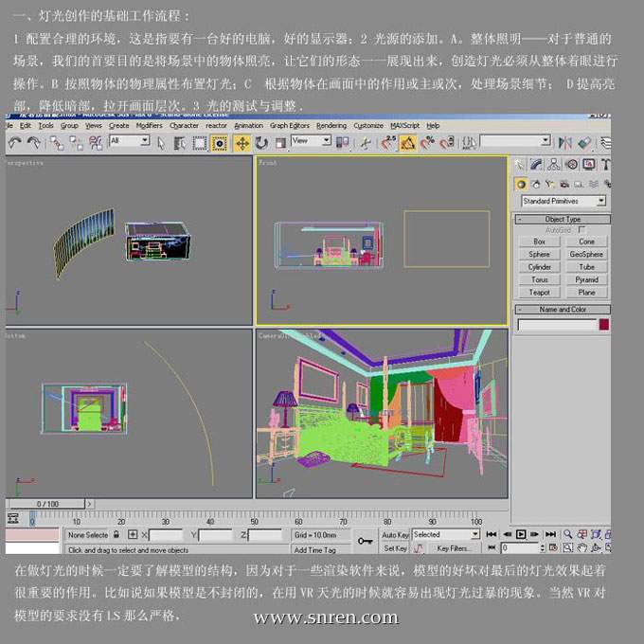Toggle the 2.5D Snaps button
This screenshot has height=644, width=644.
pyautogui.click(x=388, y=143)
